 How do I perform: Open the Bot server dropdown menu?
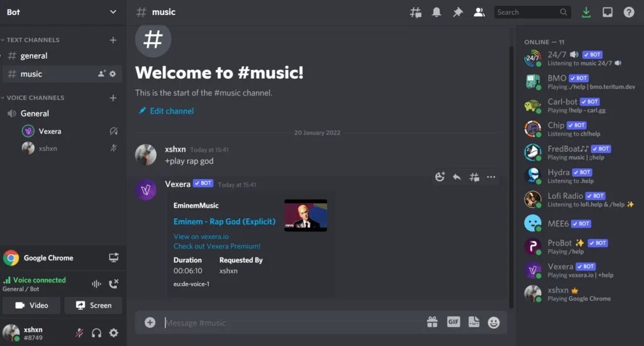(62, 12)
